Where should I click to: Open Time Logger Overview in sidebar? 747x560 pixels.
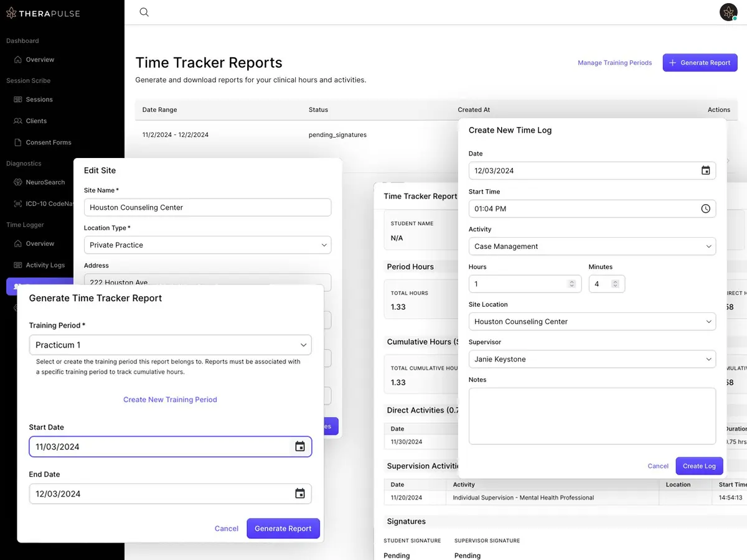40,244
